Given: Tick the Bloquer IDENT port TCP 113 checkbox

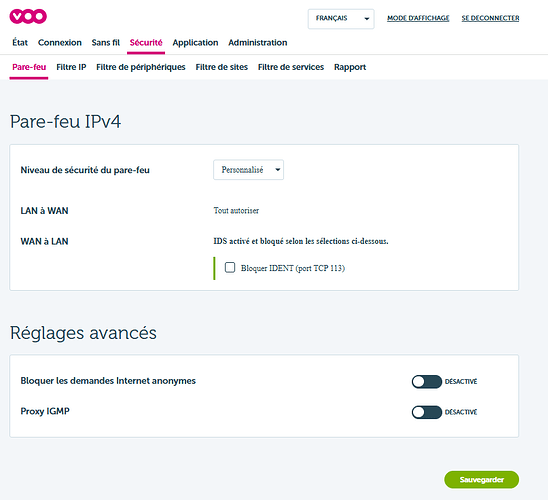Looking at the screenshot, I should point(230,268).
